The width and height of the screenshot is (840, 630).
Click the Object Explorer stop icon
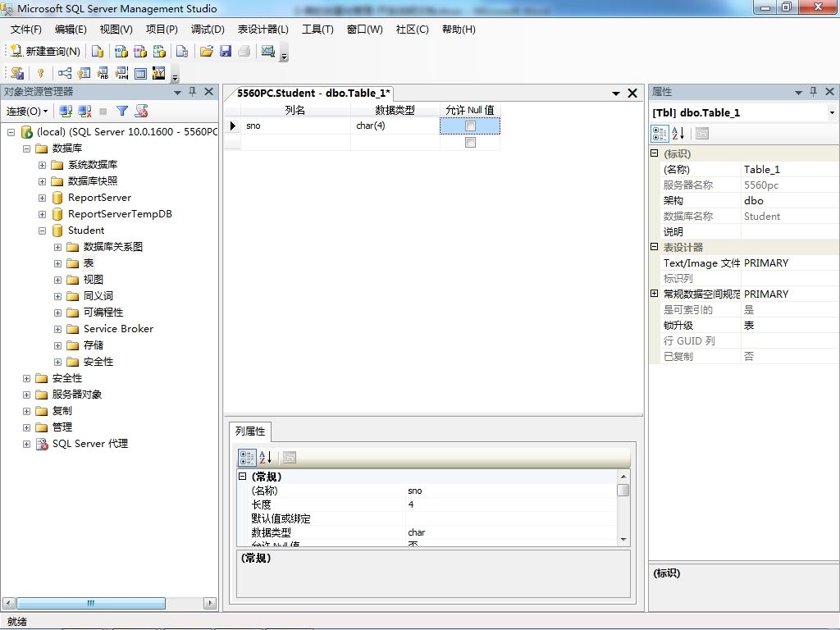(103, 112)
